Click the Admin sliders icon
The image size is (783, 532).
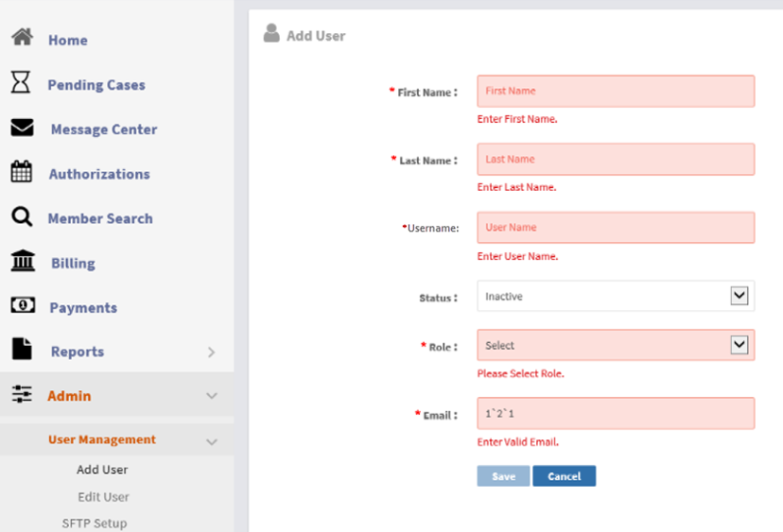tap(21, 395)
